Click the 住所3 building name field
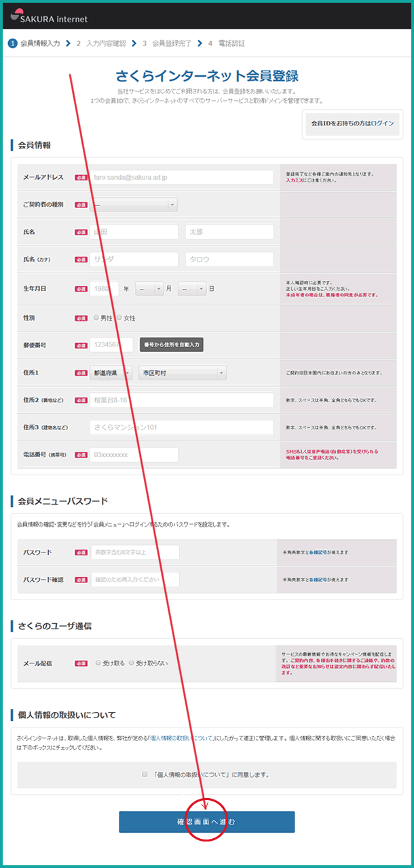Image resolution: width=414 pixels, height=868 pixels. [x=182, y=427]
